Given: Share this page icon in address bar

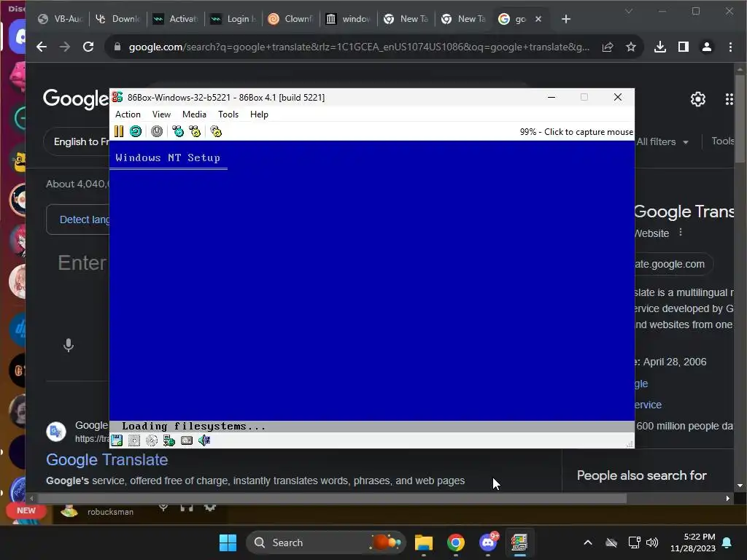Looking at the screenshot, I should pos(608,47).
